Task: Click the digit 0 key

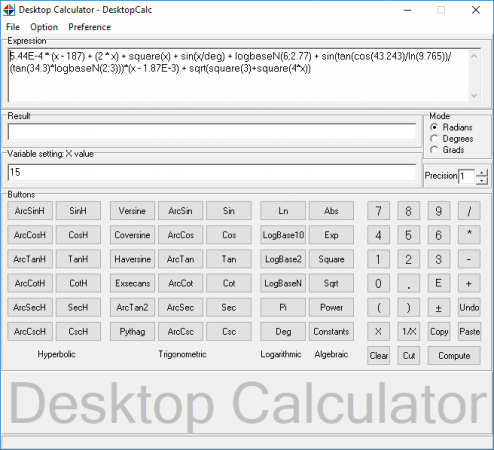Action: pos(378,283)
